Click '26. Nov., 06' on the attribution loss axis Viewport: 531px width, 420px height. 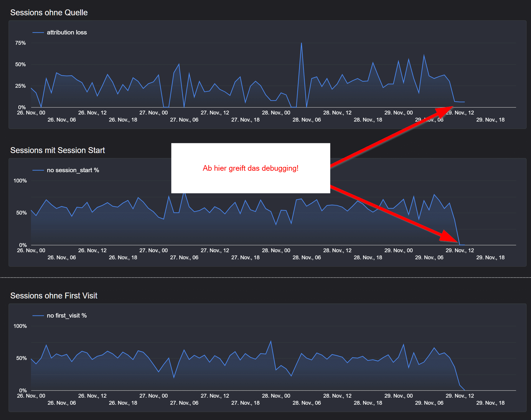(62, 120)
